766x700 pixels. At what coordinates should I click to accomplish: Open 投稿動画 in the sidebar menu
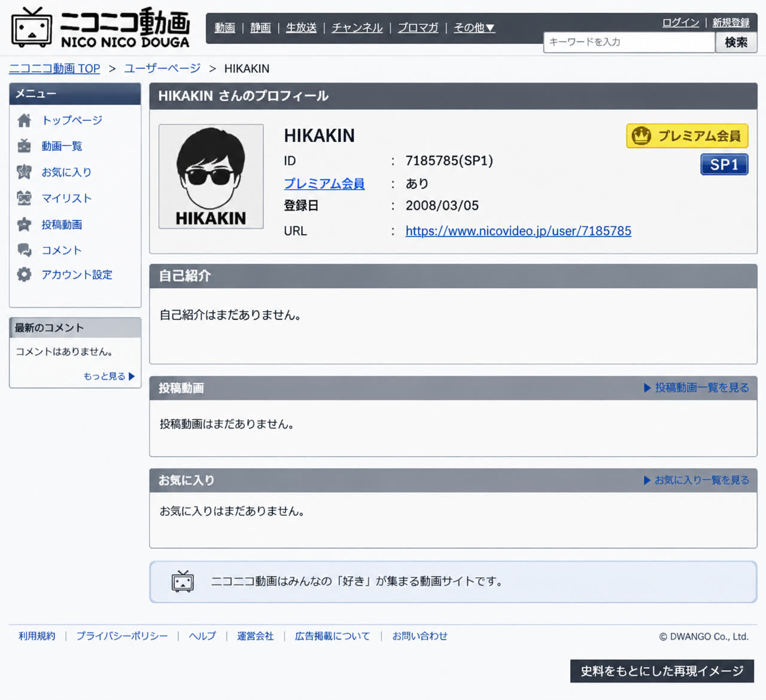pyautogui.click(x=62, y=224)
